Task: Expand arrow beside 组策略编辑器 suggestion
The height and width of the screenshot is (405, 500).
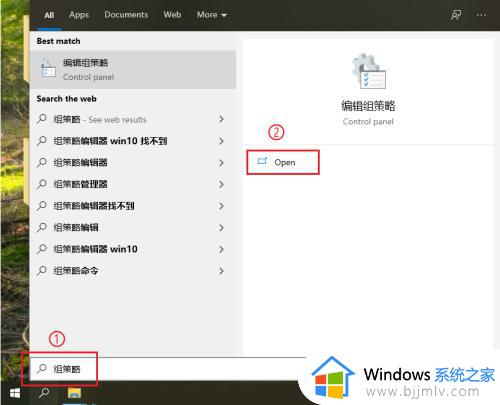Action: (221, 163)
